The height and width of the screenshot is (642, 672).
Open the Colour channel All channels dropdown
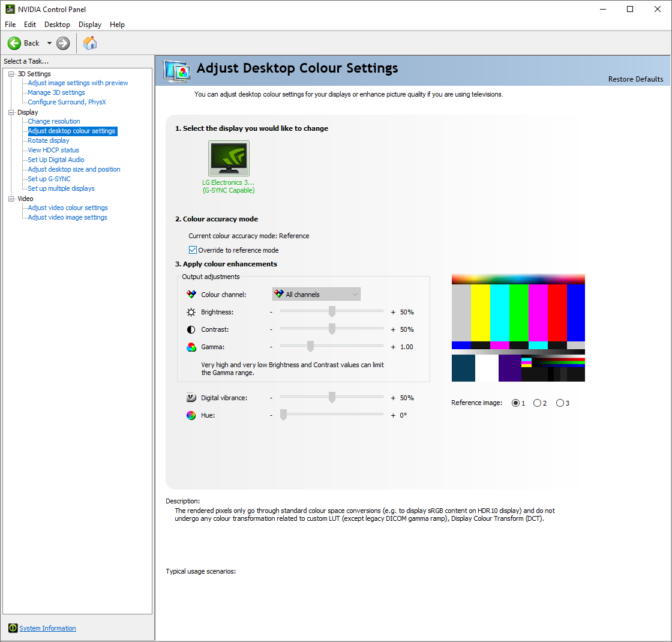point(316,294)
